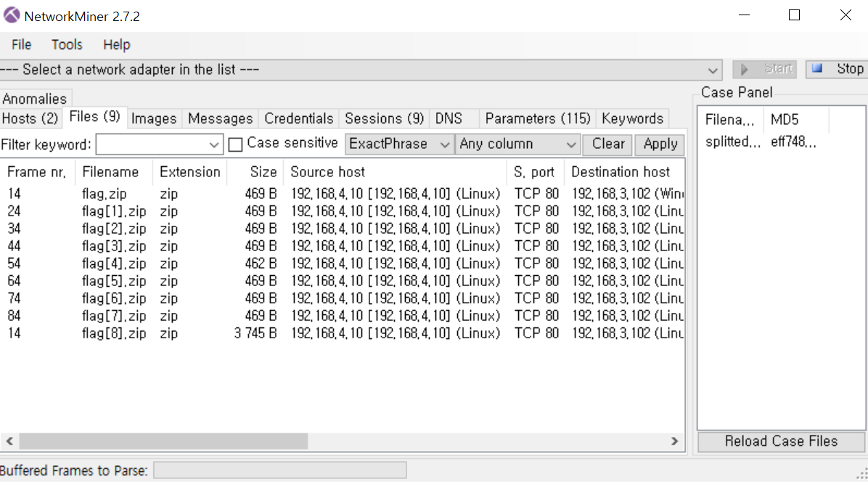Open the File menu
Viewport: 868px width, 482px height.
22,45
